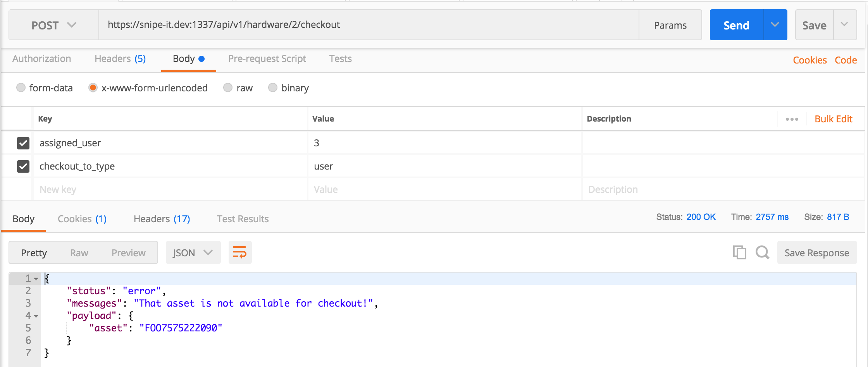868x367 pixels.
Task: Search within the JSON response
Action: pyautogui.click(x=762, y=252)
